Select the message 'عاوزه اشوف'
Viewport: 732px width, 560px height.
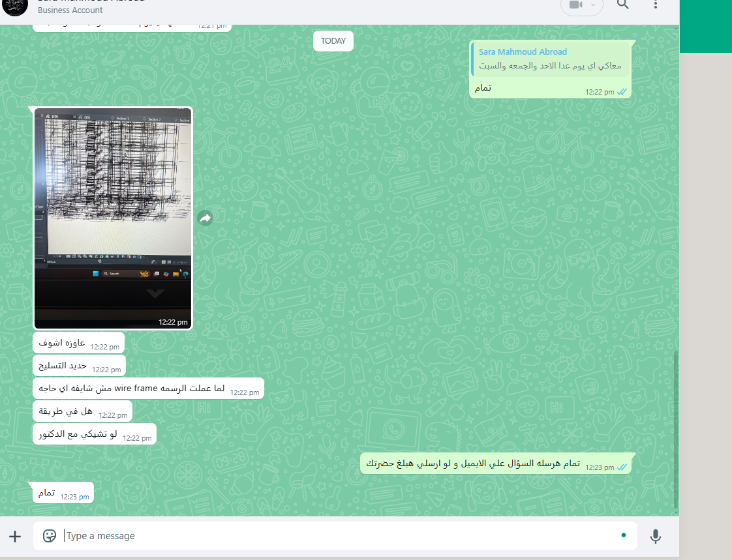[x=78, y=344]
